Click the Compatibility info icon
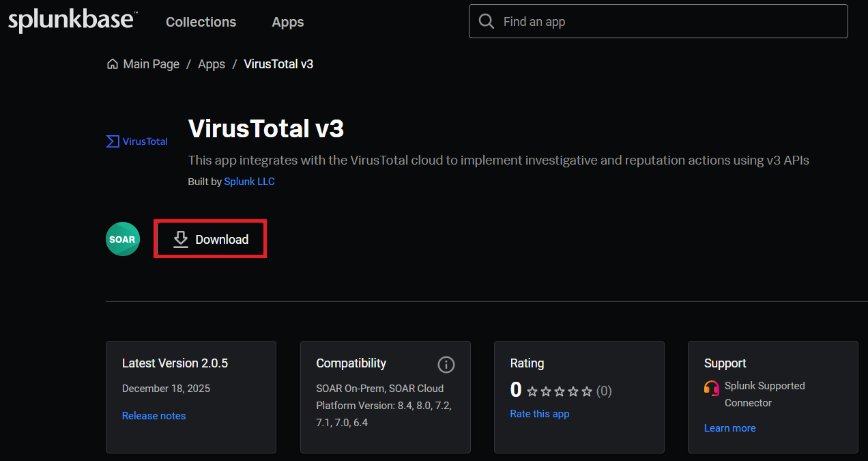This screenshot has width=868, height=461. 446,364
